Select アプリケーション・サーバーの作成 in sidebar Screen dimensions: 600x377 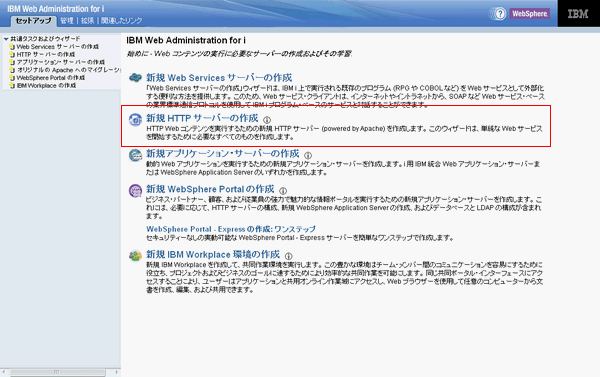(60, 62)
